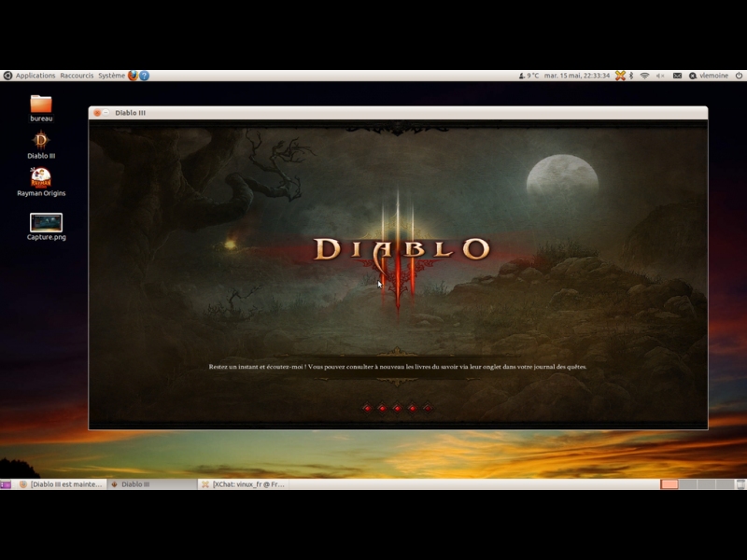The width and height of the screenshot is (747, 560).
Task: Open the Applications menu
Action: (35, 76)
